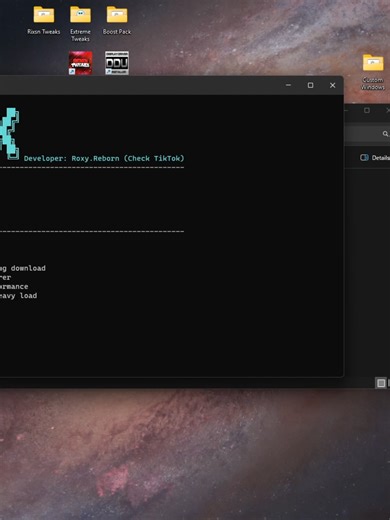The height and width of the screenshot is (520, 390).
Task: Open the Extreme Tweaks desktop folder
Action: click(80, 23)
